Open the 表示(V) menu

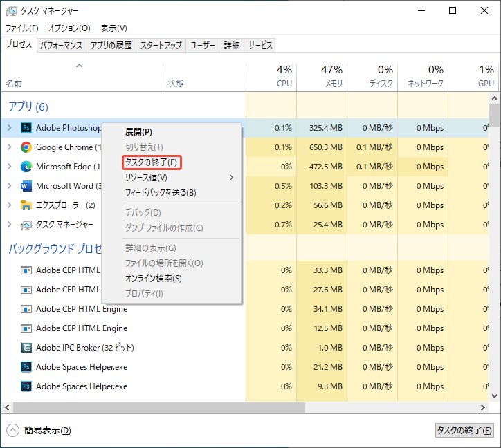pyautogui.click(x=113, y=28)
